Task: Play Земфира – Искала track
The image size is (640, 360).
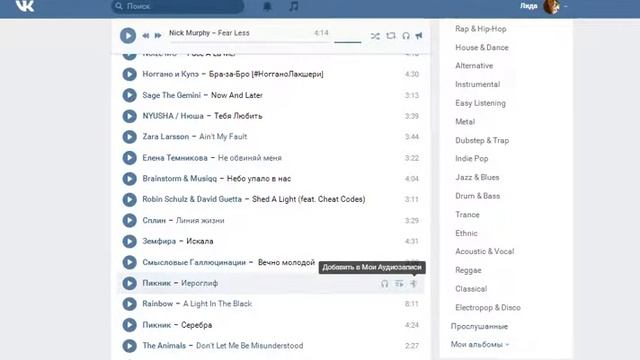Action: point(129,241)
